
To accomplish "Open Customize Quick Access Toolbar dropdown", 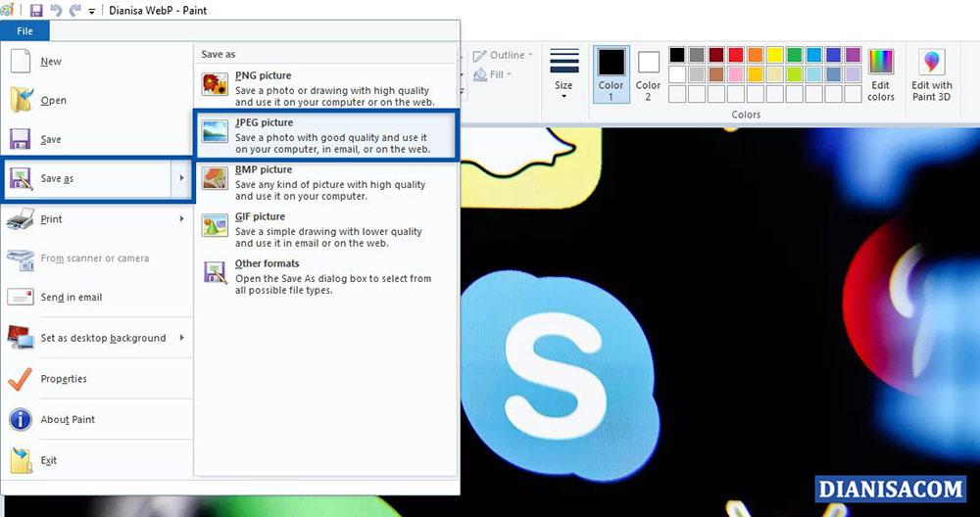I will point(92,11).
